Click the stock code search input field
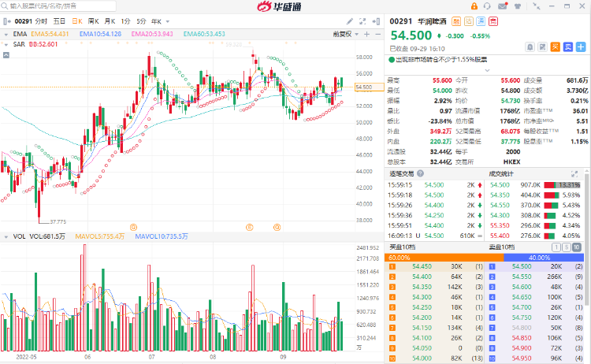Image resolution: width=591 pixels, height=364 pixels. 62,6
